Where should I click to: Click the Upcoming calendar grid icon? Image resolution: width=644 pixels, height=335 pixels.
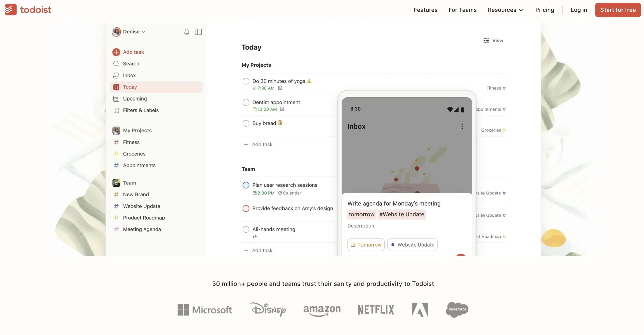click(116, 99)
